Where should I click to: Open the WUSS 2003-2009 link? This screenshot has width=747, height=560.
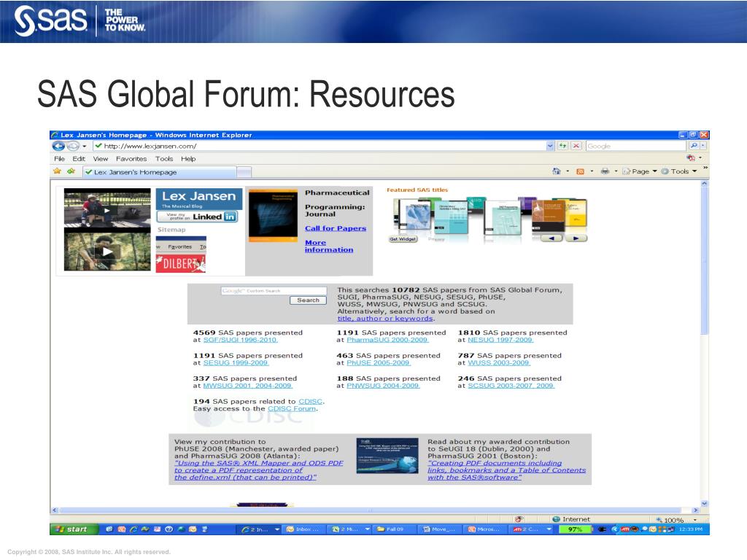(x=499, y=362)
